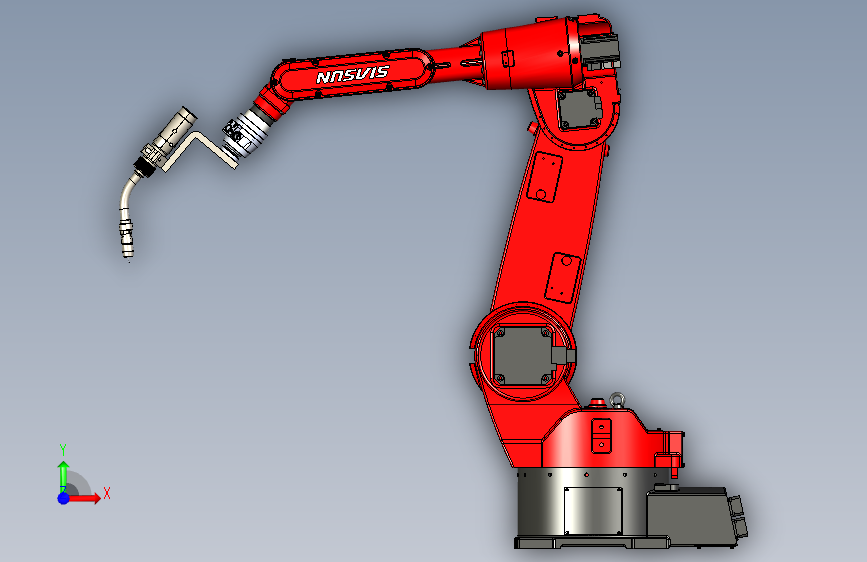The height and width of the screenshot is (562, 867).
Task: Select the beige torch mounting bracket
Action: [x=200, y=150]
